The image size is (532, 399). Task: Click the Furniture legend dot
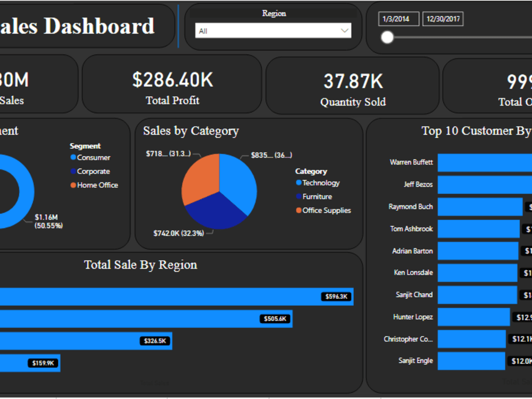coord(298,196)
